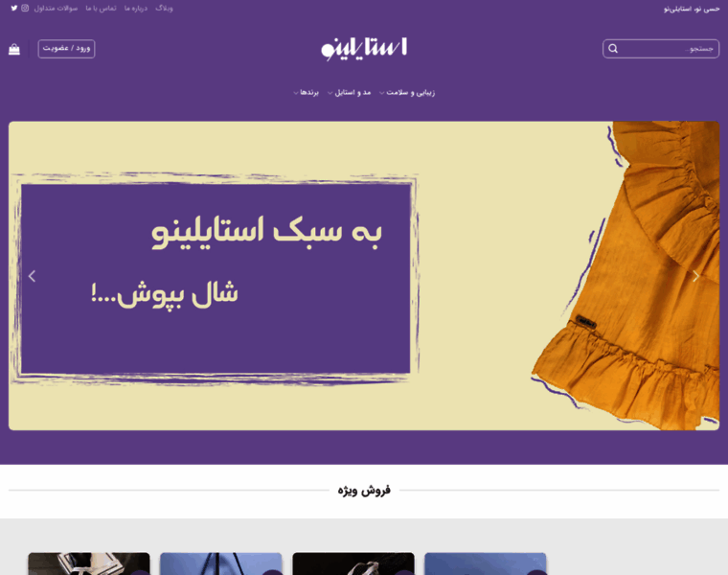Open the second product thumbnail with blue background
Viewport: 728px width, 575px height.
[221, 563]
